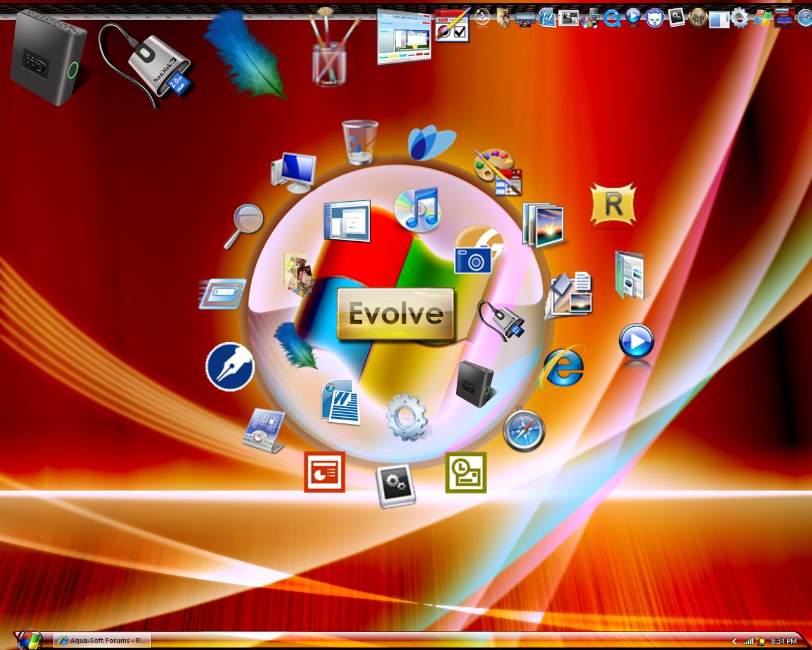Open the large WD hard drive icon on the desktop
The height and width of the screenshot is (650, 812).
pos(48,58)
